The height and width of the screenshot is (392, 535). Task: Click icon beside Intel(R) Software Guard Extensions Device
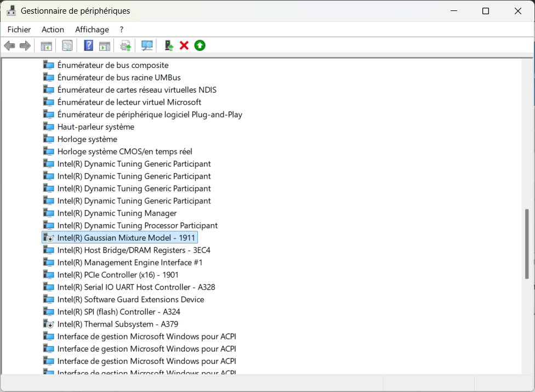tap(48, 299)
